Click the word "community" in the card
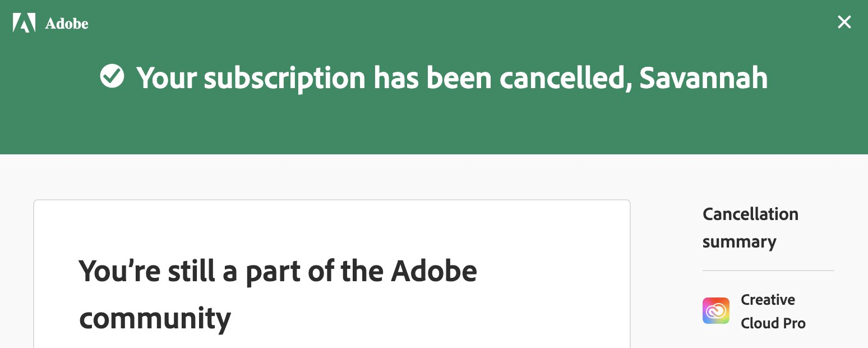The width and height of the screenshot is (868, 348). [155, 318]
